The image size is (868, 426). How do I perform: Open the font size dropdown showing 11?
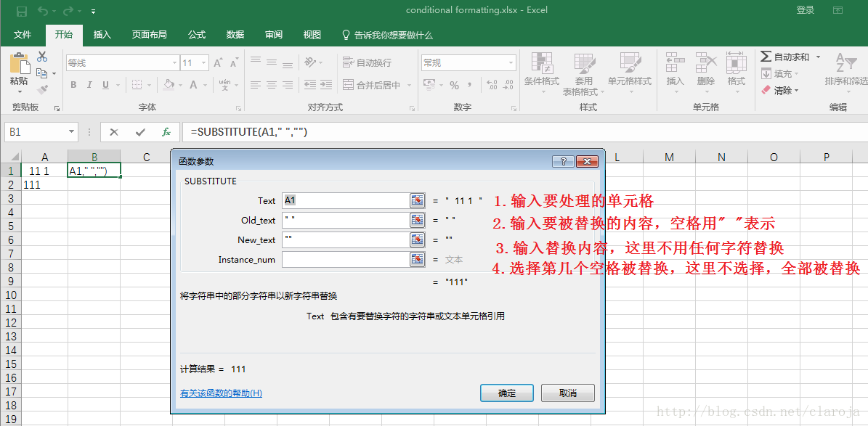204,63
